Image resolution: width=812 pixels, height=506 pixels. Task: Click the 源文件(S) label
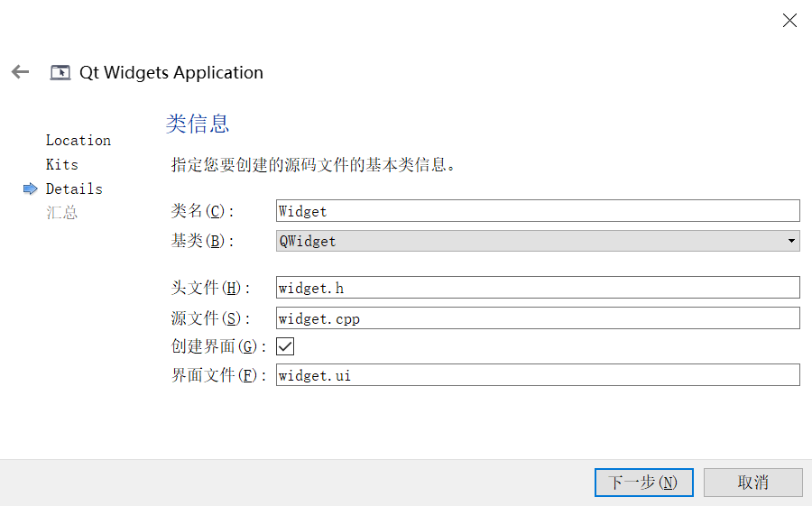[211, 318]
